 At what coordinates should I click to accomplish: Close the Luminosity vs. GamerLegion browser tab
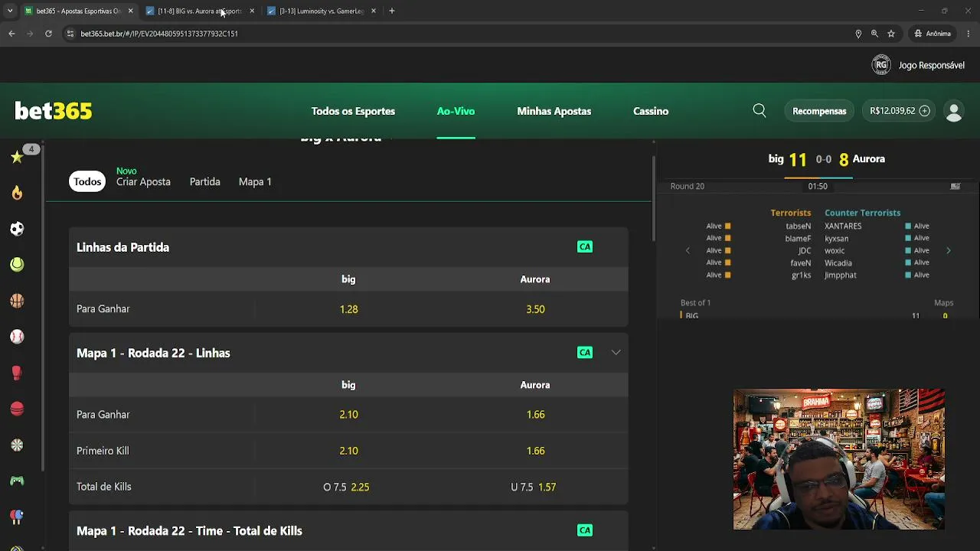click(374, 11)
